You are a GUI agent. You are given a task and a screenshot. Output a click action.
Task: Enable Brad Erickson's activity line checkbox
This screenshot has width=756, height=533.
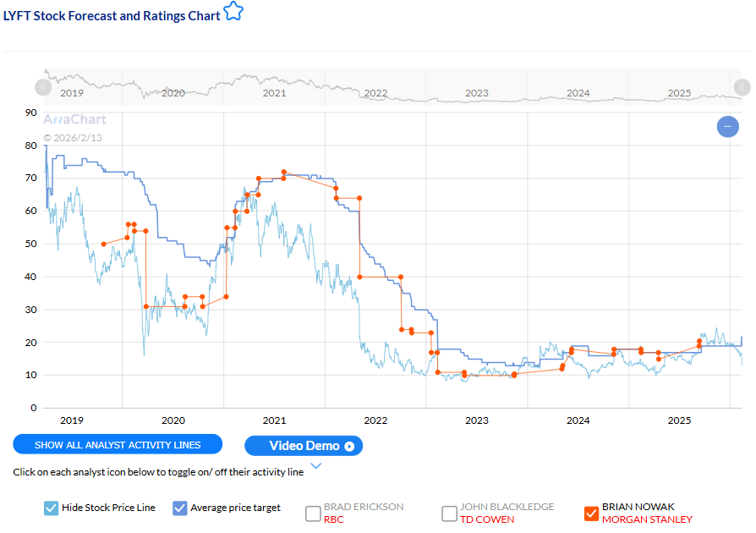point(313,513)
